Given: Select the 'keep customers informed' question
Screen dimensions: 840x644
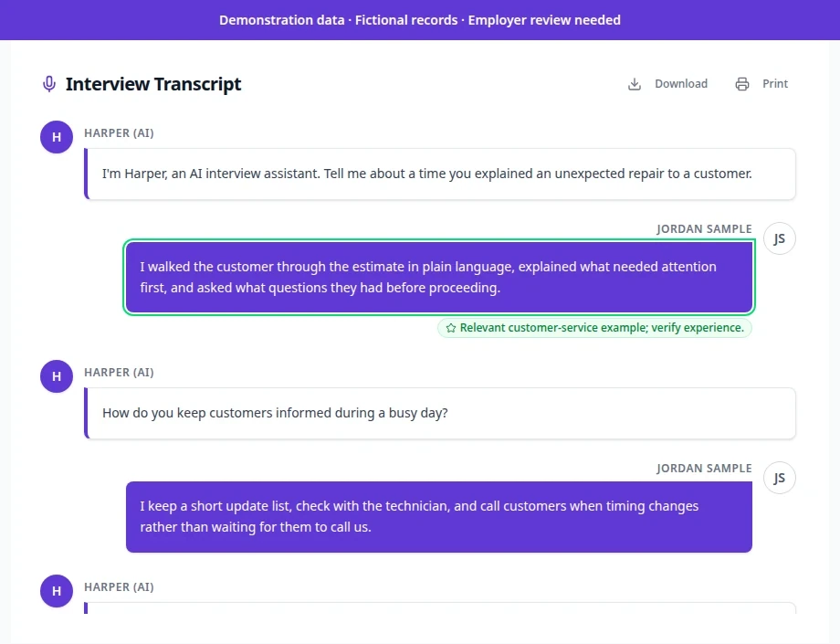Looking at the screenshot, I should pos(440,414).
